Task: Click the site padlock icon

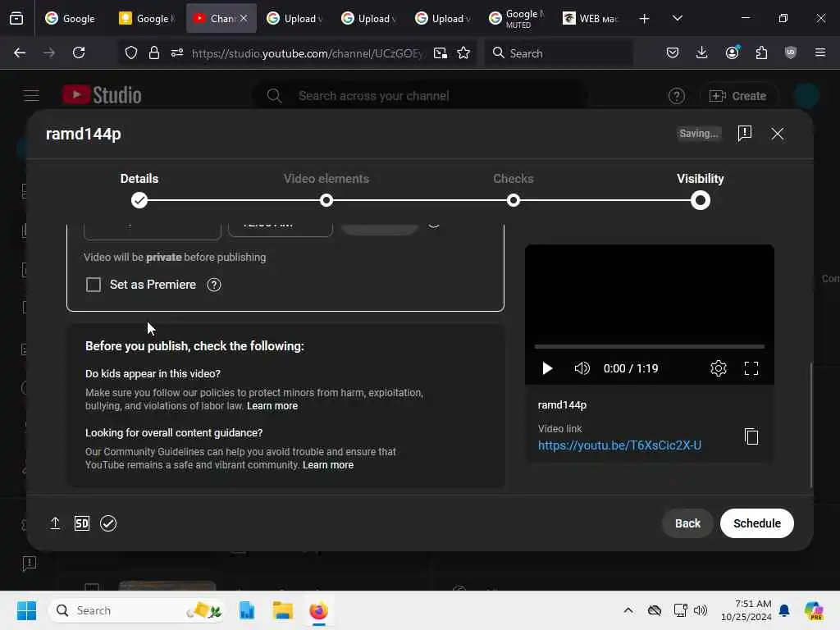Action: 153,52
